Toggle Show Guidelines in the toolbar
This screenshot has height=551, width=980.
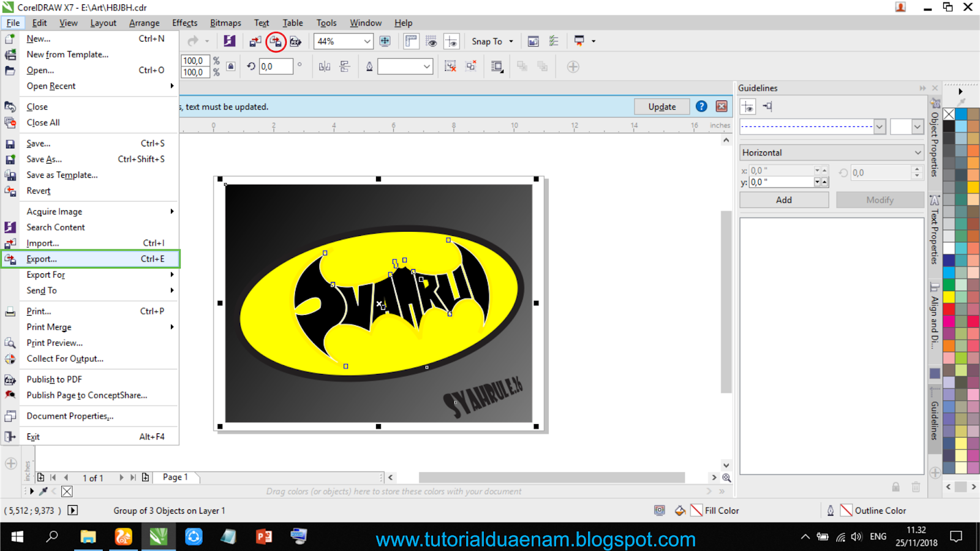pyautogui.click(x=451, y=41)
